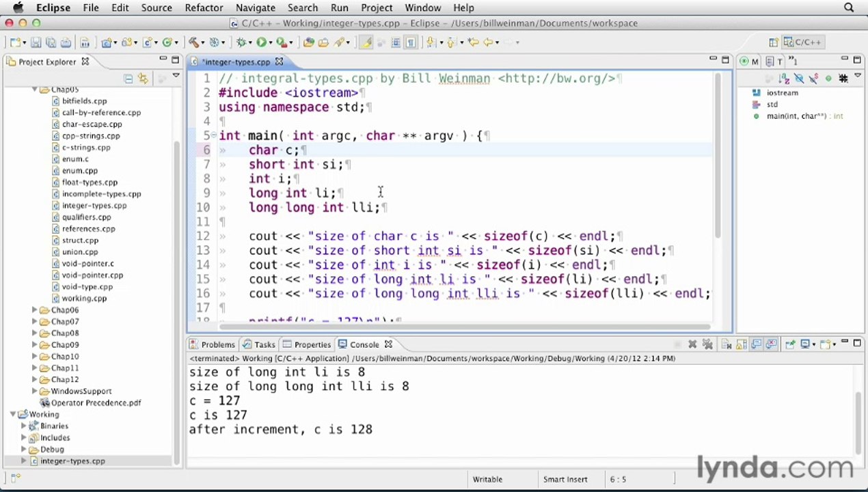Select bitfields.cpp in Project Explorer

click(84, 101)
